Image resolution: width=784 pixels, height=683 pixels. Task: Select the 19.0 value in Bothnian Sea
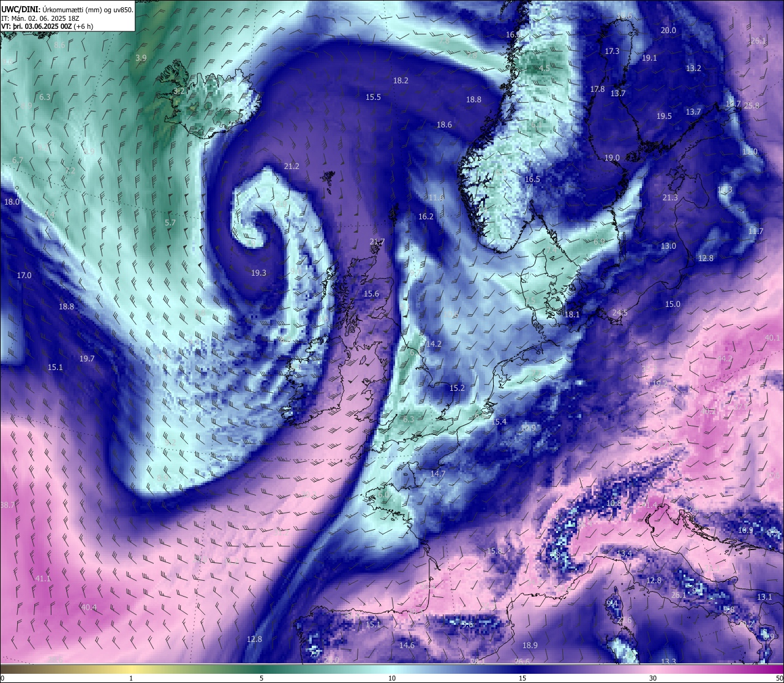tap(612, 157)
